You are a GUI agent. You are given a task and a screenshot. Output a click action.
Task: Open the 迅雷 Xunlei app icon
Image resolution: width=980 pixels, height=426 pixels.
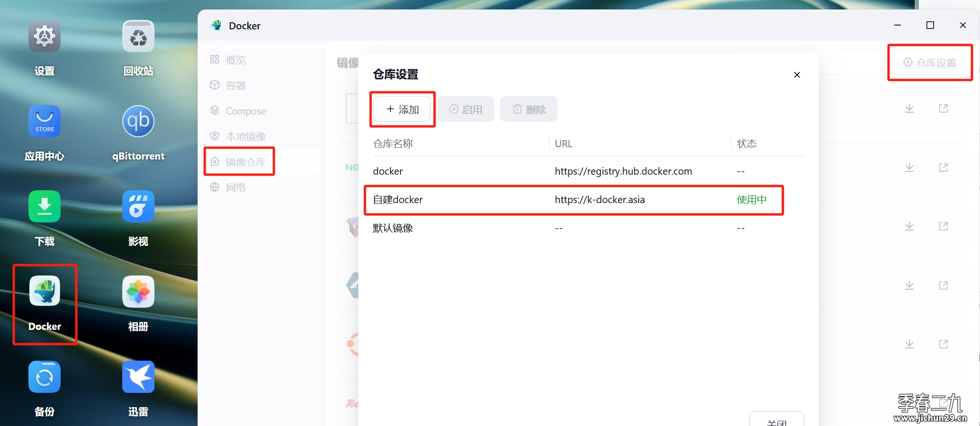[138, 377]
